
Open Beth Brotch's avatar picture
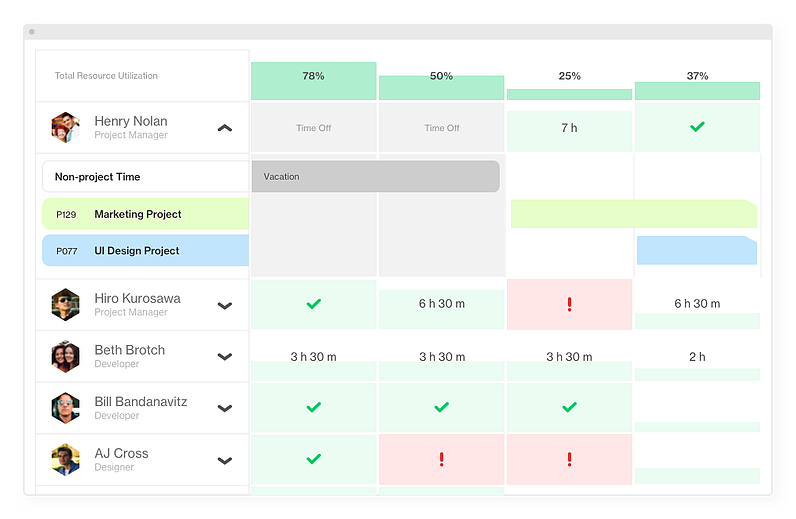65,356
